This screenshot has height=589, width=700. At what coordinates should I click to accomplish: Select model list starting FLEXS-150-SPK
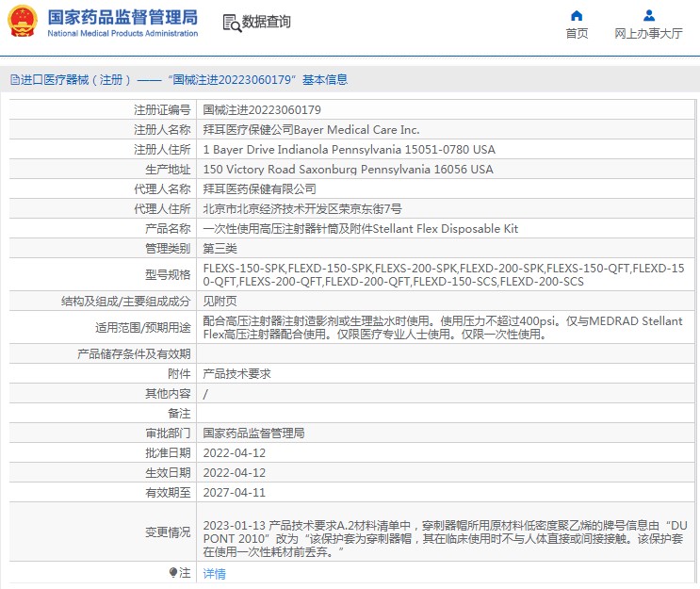[x=444, y=274]
